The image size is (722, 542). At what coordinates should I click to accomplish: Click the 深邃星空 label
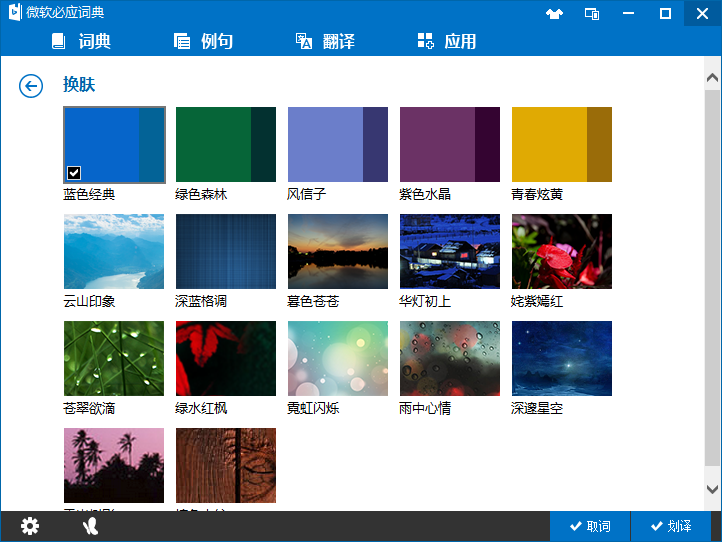[536, 408]
